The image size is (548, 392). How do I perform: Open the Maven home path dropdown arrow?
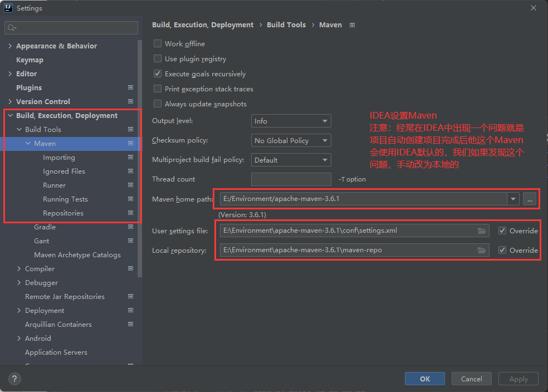coord(513,199)
